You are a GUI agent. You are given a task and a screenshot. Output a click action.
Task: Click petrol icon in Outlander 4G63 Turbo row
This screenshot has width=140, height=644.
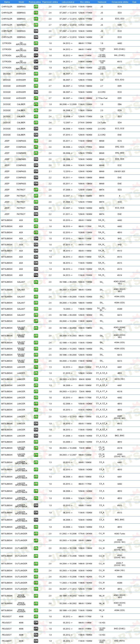(36, 533)
